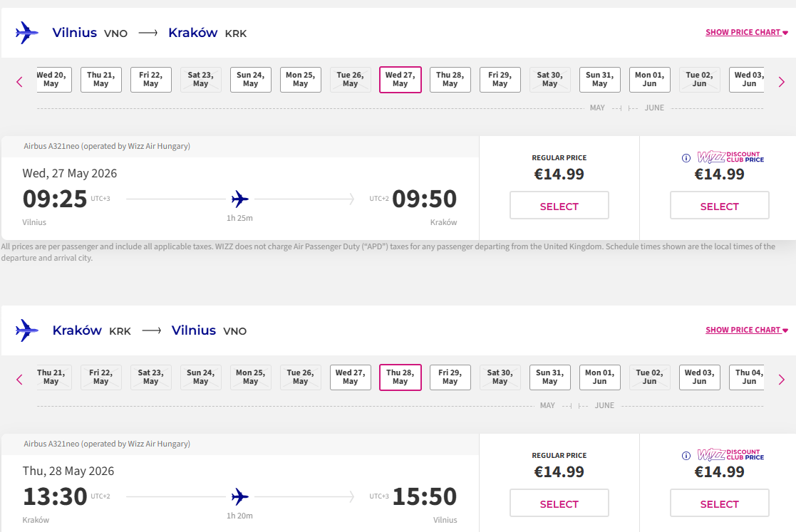Select the return Wizz Discount Club fare
The height and width of the screenshot is (532, 796).
pos(719,504)
